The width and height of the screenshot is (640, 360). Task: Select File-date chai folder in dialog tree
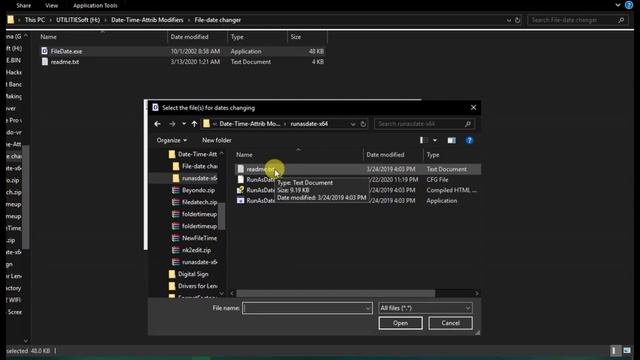(200, 166)
